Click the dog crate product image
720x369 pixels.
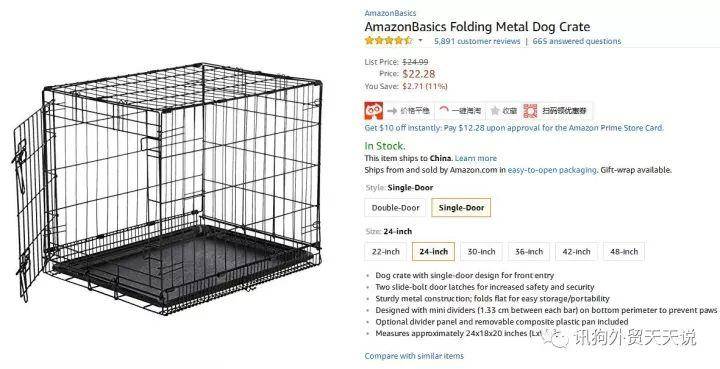168,188
